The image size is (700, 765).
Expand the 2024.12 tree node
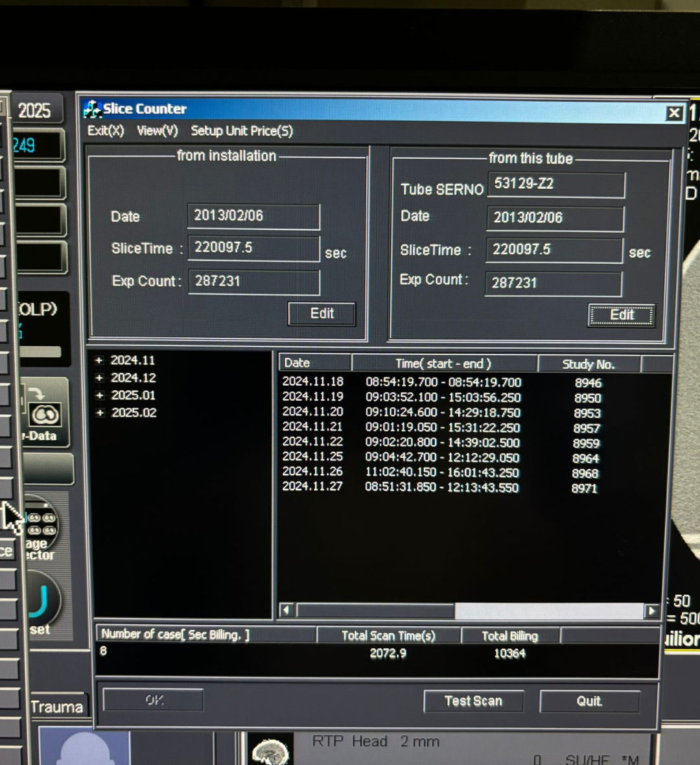[x=100, y=377]
